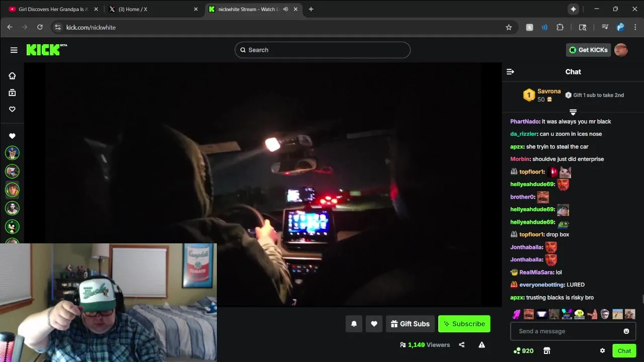Switch to Girl Discovers Her Grandpa tab
Image resolution: width=644 pixels, height=362 pixels.
pyautogui.click(x=52, y=9)
